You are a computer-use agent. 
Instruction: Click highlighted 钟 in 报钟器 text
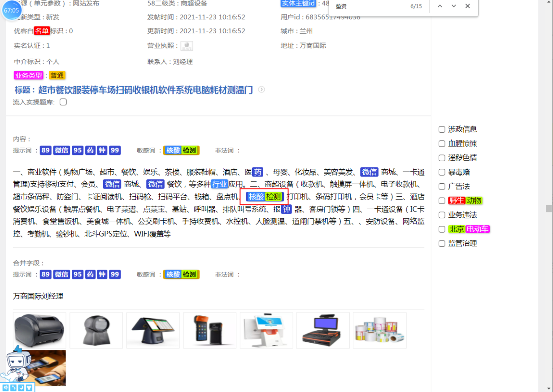point(287,209)
